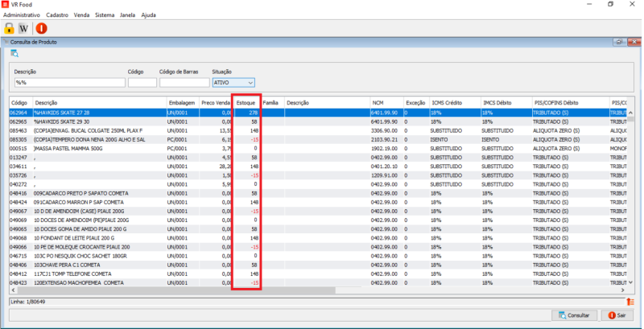Image resolution: width=644 pixels, height=329 pixels.
Task: Sort by the Familia column header
Action: click(272, 102)
